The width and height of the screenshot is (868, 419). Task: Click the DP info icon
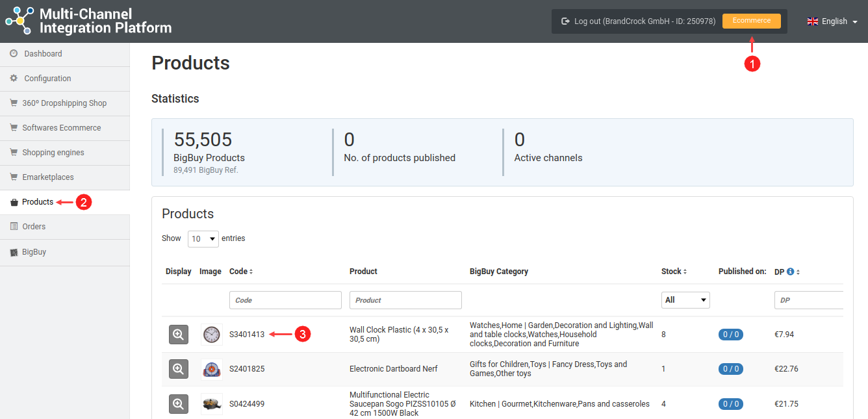click(791, 272)
